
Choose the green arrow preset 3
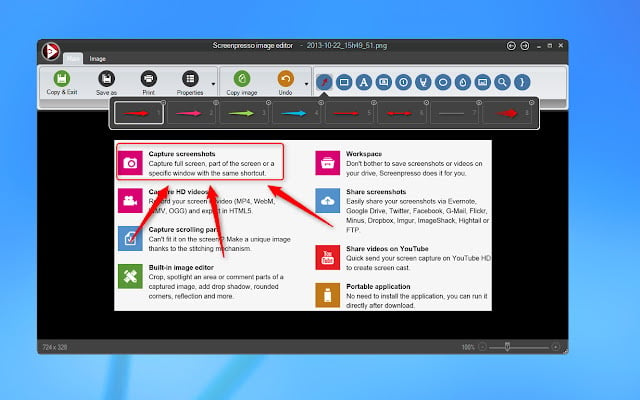tap(244, 113)
